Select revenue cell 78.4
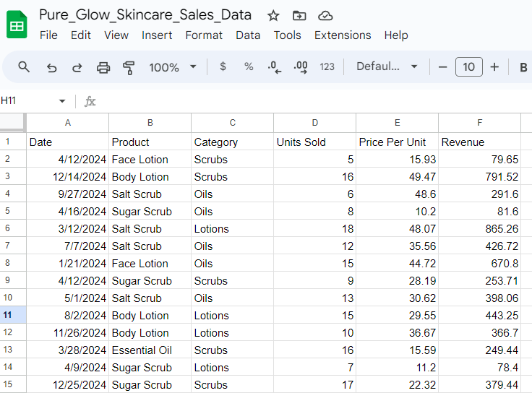This screenshot has height=393, width=532. (480, 367)
